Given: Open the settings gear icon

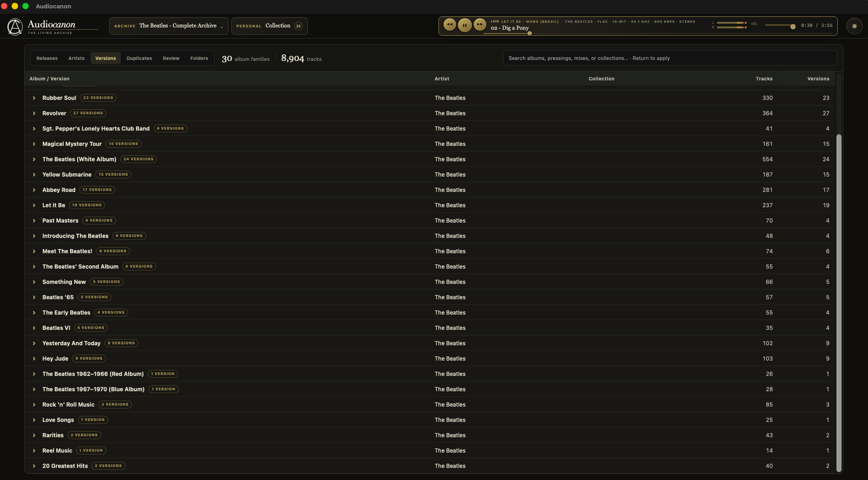Looking at the screenshot, I should point(855,26).
